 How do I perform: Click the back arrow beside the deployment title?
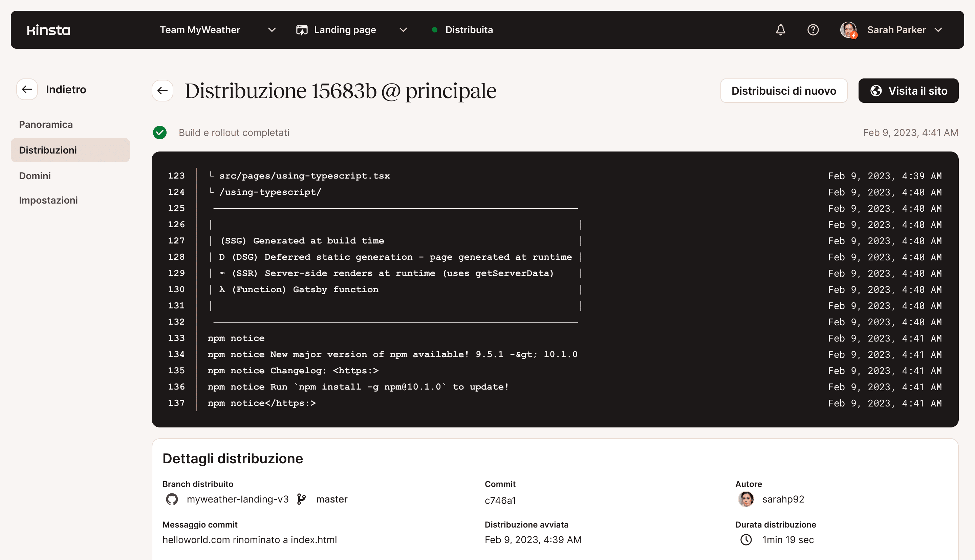[x=162, y=91]
